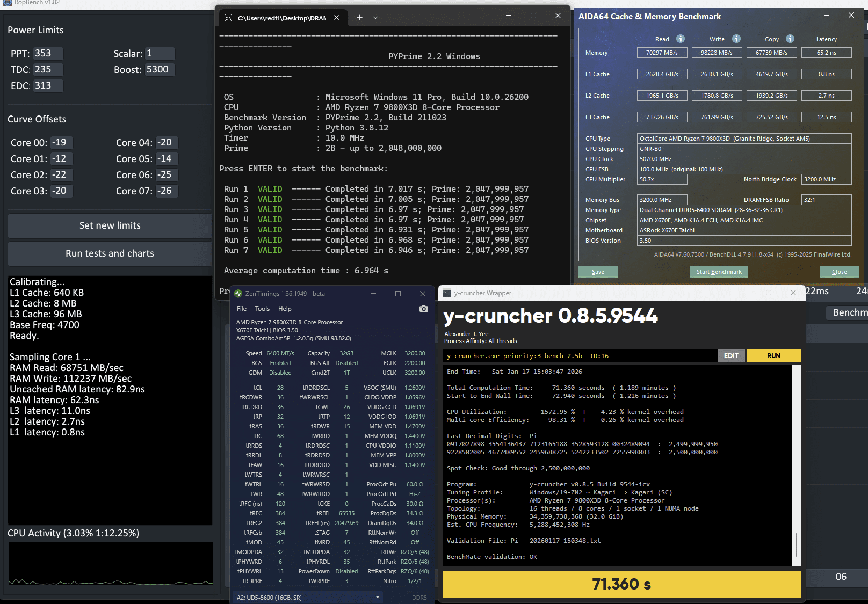This screenshot has height=604, width=868.
Task: Click the AIDA64 Memory Write value 98228 MB/s
Action: (717, 53)
